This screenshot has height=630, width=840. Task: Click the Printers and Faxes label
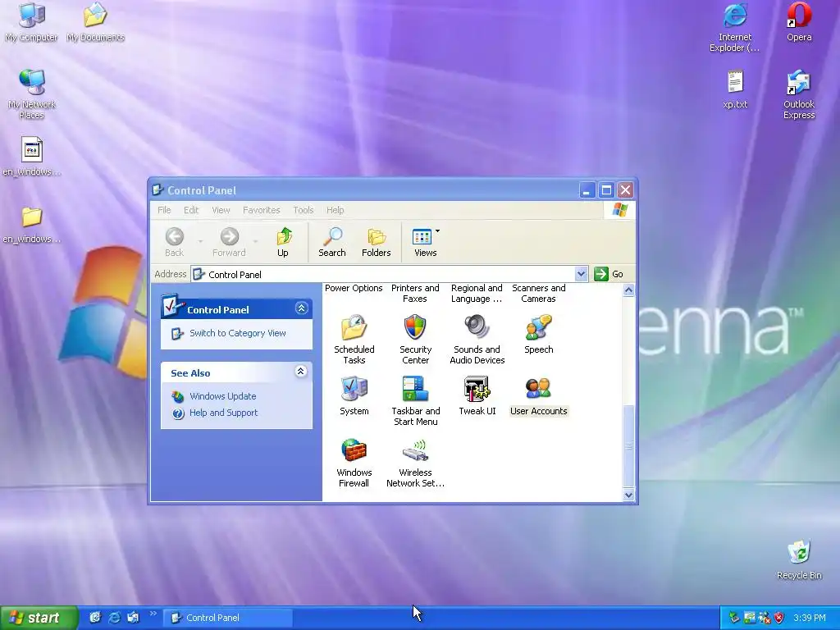pos(415,293)
